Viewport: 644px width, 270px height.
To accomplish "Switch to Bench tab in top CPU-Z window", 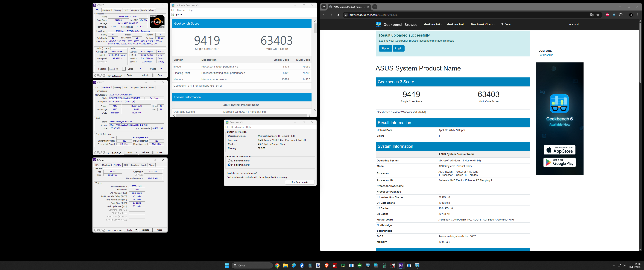I will click(x=144, y=10).
